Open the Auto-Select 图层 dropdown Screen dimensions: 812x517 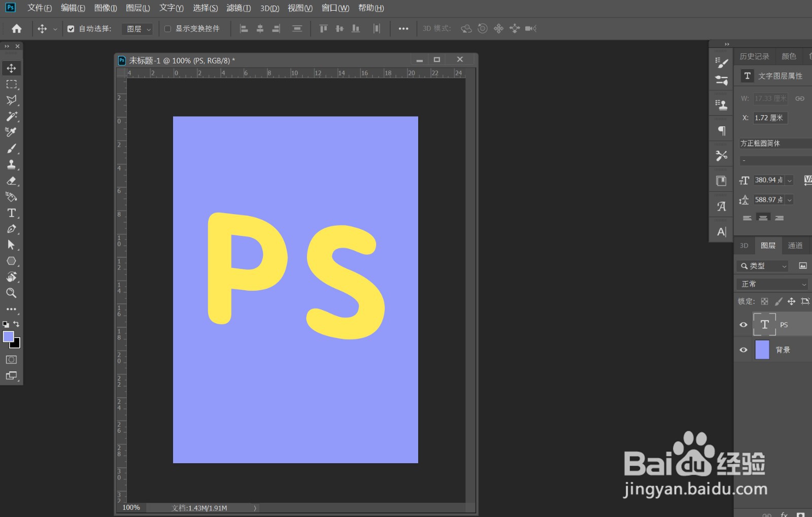137,29
